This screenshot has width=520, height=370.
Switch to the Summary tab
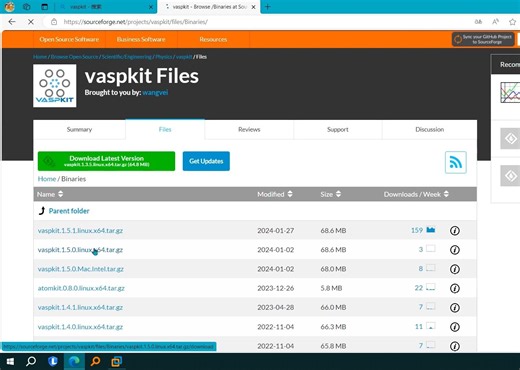point(79,129)
